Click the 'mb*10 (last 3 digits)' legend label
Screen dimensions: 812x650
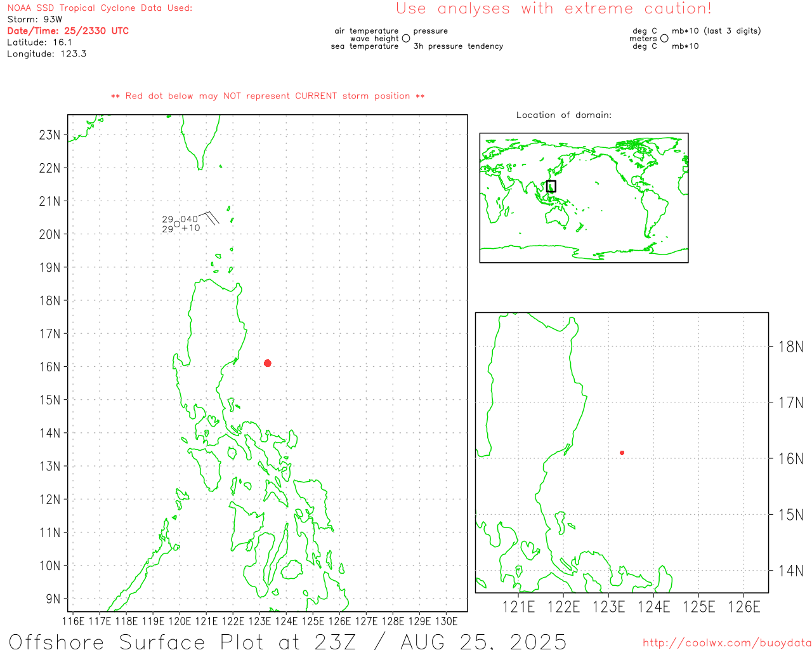(x=716, y=30)
